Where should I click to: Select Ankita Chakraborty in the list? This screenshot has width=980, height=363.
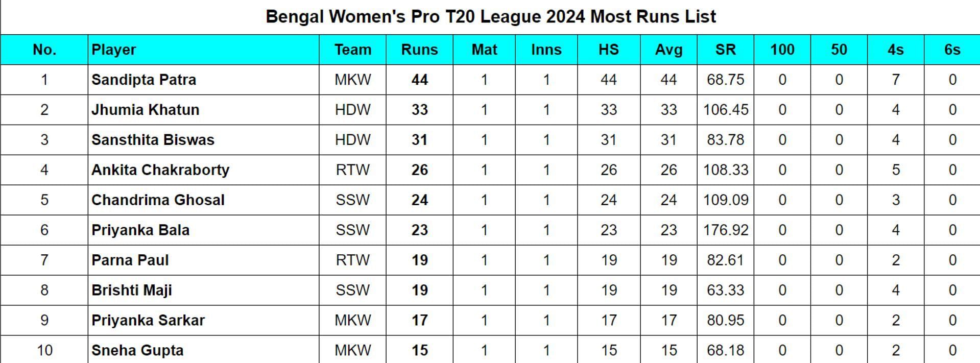pyautogui.click(x=160, y=170)
